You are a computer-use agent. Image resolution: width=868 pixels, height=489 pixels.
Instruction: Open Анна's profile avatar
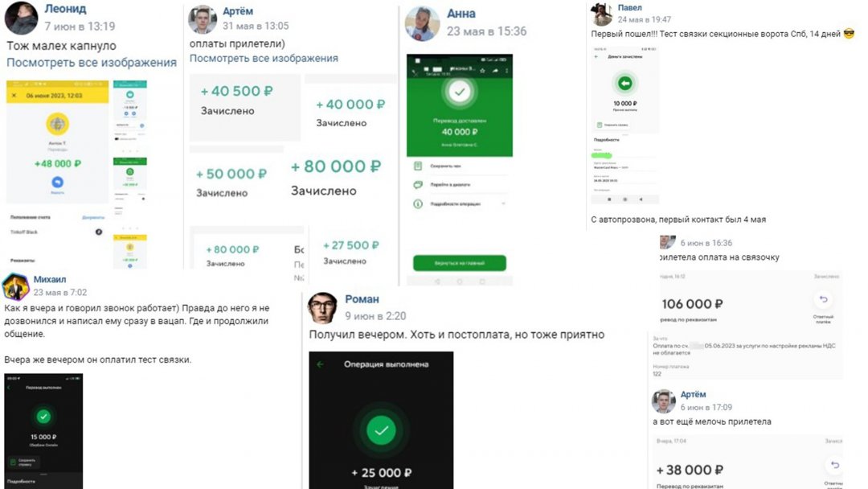(x=423, y=24)
